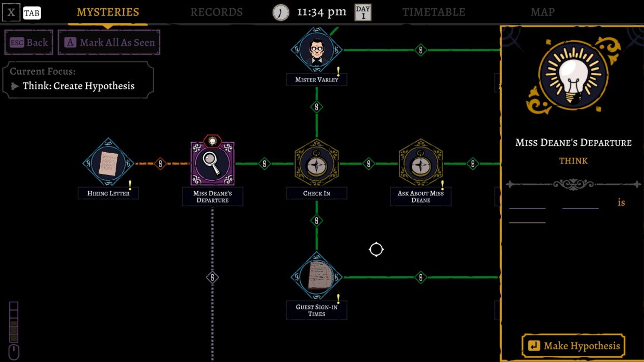This screenshot has width=644, height=362.
Task: Click the Mark All As Seen button
Action: 108,42
